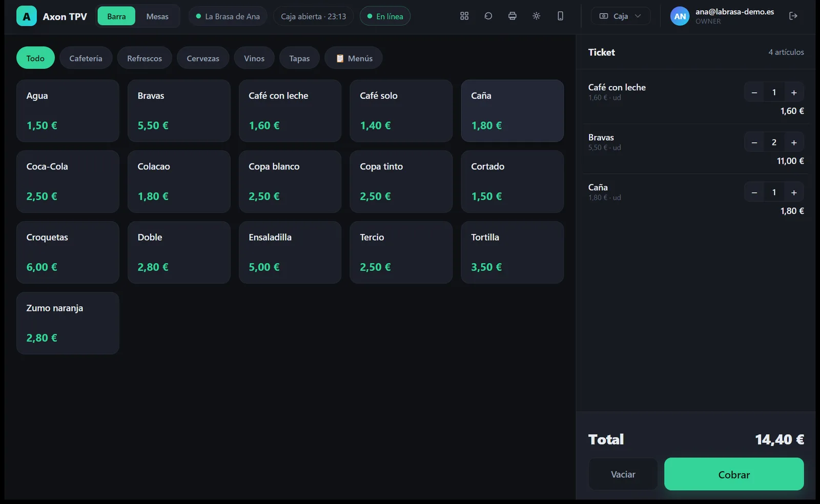Click the refresh/reload icon
The image size is (820, 504).
(488, 16)
